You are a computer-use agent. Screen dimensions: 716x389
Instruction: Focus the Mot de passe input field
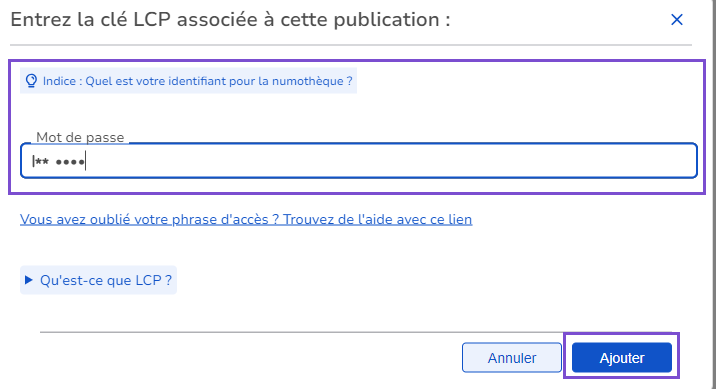click(x=358, y=161)
